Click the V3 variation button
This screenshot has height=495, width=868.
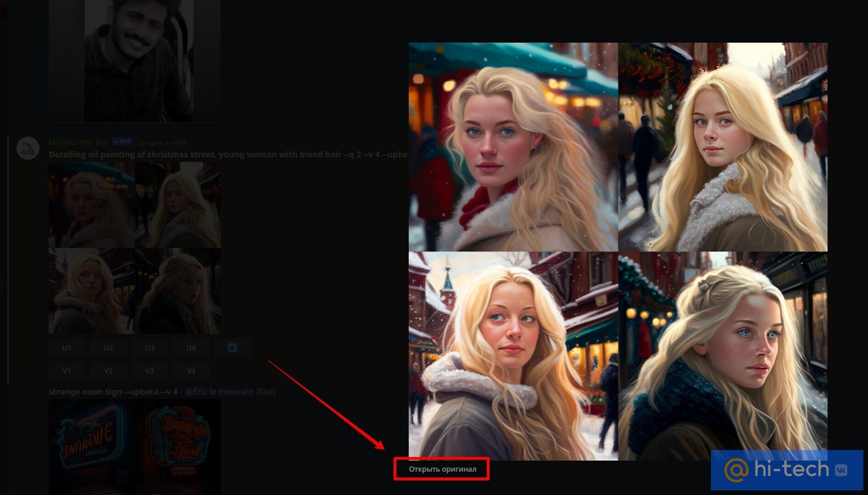coord(150,370)
